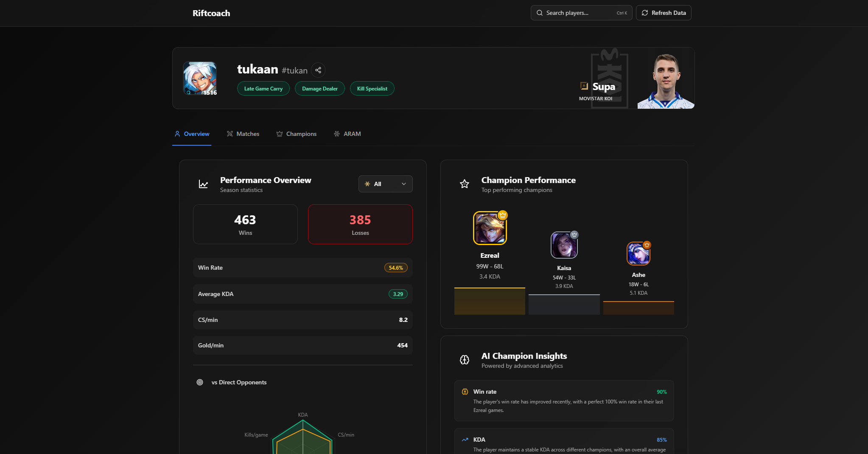
Task: Click the gray Kaisa podium bar
Action: 564,305
